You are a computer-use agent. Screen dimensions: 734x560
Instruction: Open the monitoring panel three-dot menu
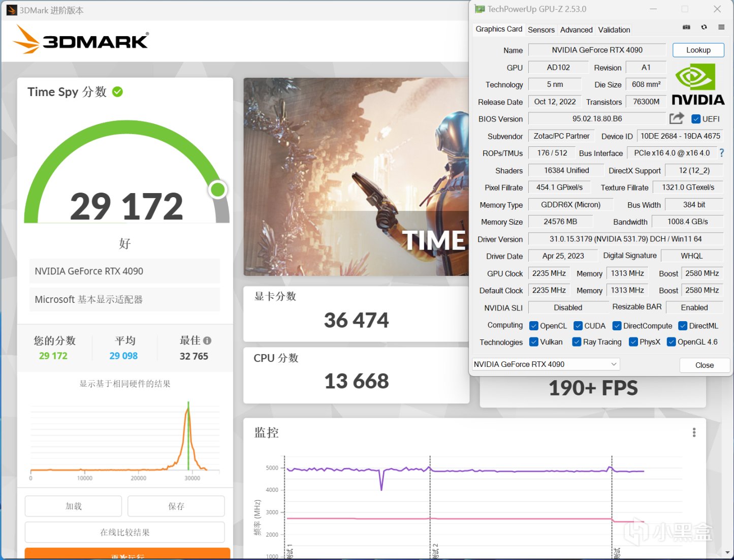point(694,432)
